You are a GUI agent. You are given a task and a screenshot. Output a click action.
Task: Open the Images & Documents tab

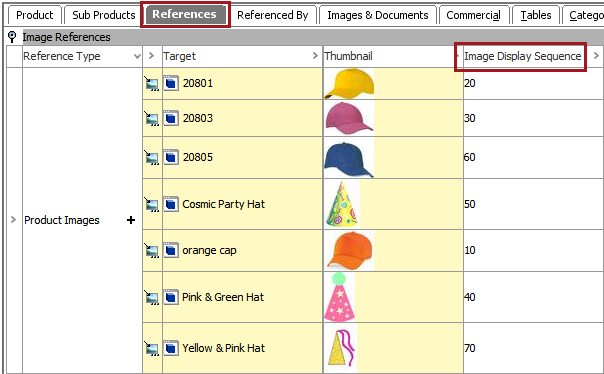pos(378,15)
